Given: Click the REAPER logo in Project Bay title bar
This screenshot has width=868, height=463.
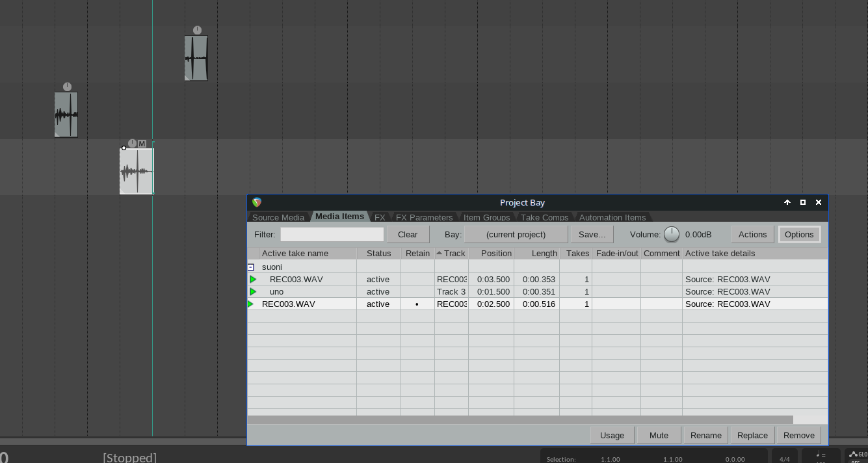Looking at the screenshot, I should pos(257,202).
